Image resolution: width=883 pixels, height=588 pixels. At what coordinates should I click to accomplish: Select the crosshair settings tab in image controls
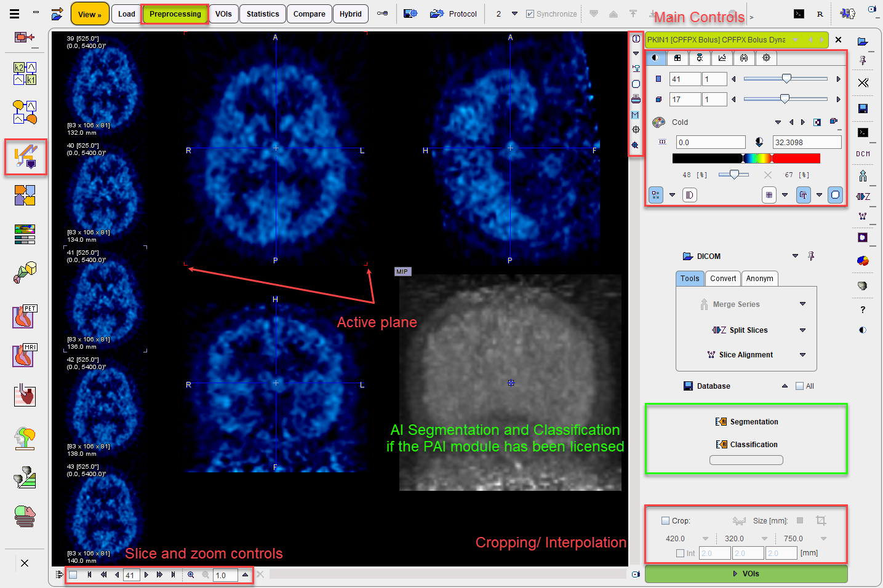pyautogui.click(x=766, y=58)
